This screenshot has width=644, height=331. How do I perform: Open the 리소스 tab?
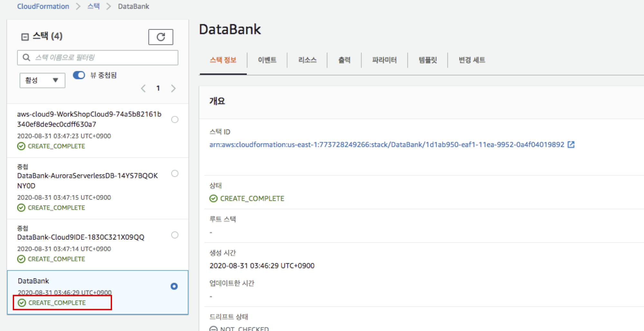[x=307, y=60]
